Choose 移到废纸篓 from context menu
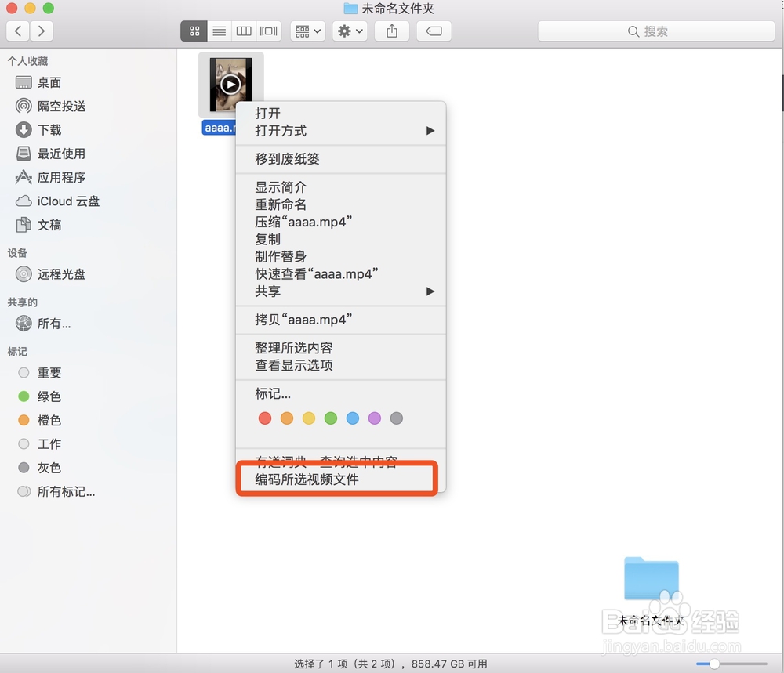Viewport: 784px width, 673px height. point(286,159)
